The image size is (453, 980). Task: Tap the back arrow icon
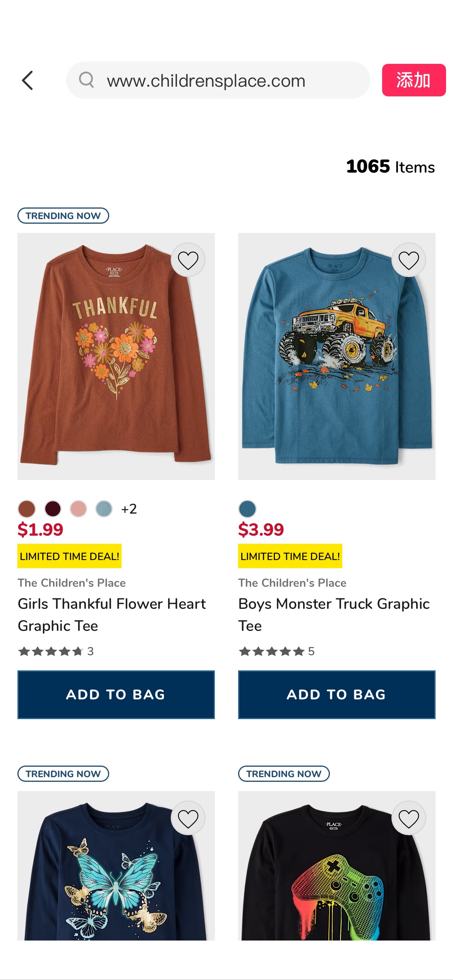pos(27,81)
